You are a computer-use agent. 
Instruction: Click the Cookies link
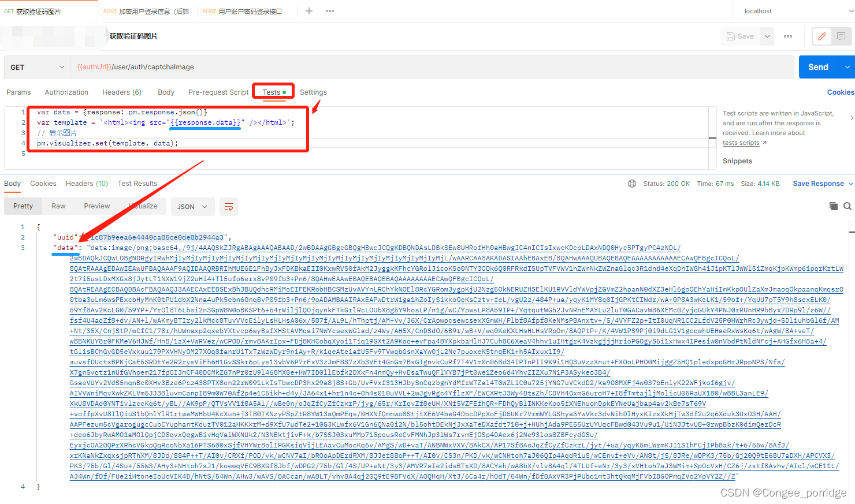841,92
